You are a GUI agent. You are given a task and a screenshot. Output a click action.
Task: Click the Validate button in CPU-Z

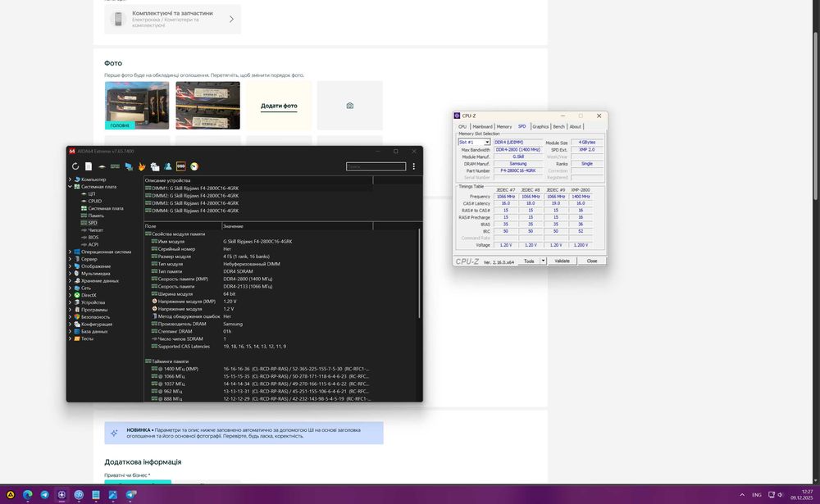562,261
